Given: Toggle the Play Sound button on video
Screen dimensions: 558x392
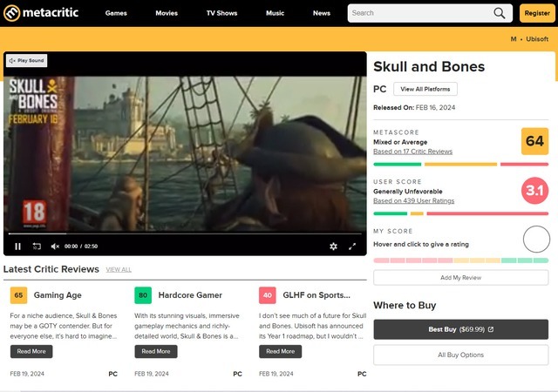Looking at the screenshot, I should (27, 61).
